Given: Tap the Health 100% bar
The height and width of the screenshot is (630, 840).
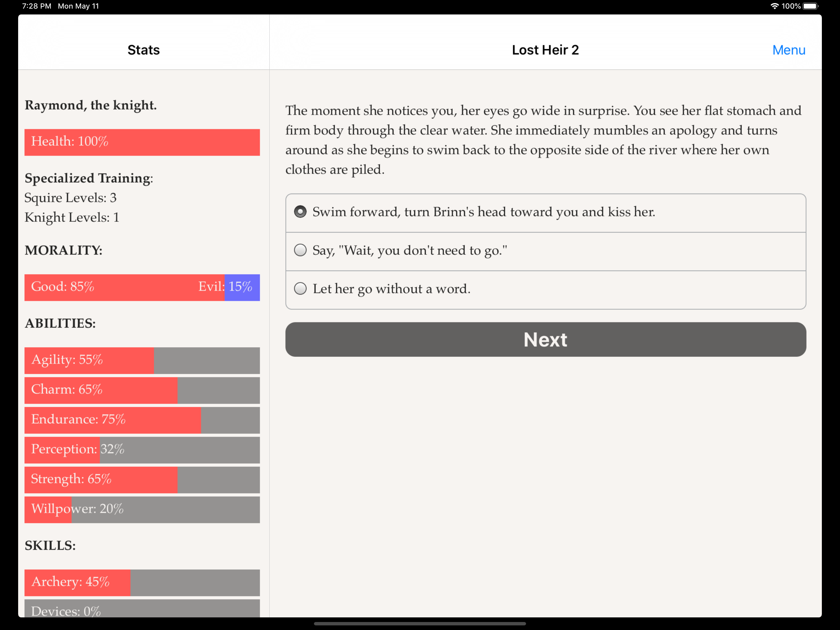Looking at the screenshot, I should 142,142.
